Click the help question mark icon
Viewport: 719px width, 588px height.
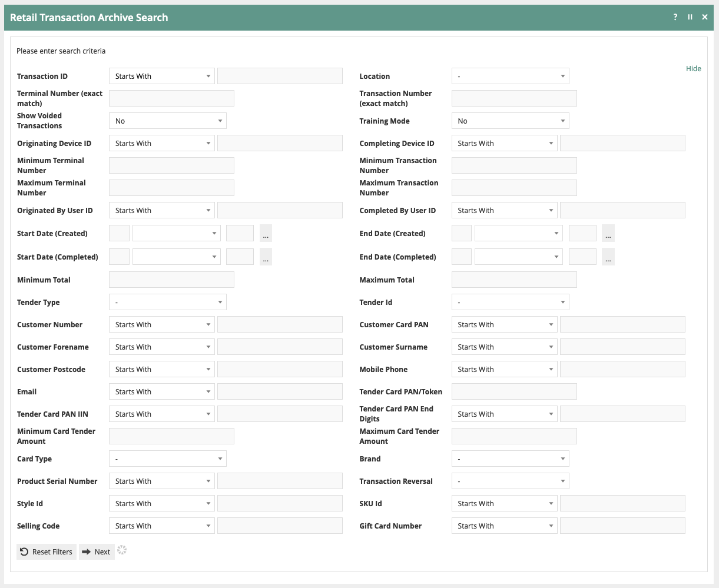675,17
